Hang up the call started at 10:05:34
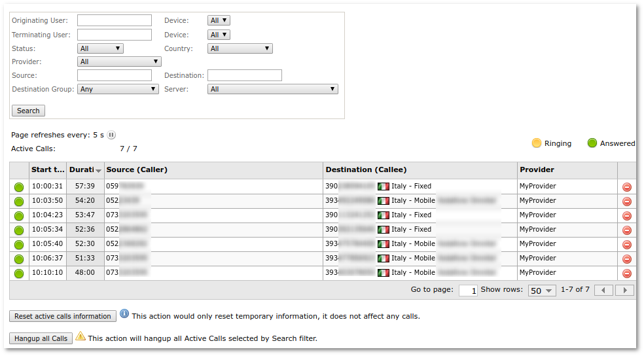Viewport: 644px width, 356px height. [626, 230]
